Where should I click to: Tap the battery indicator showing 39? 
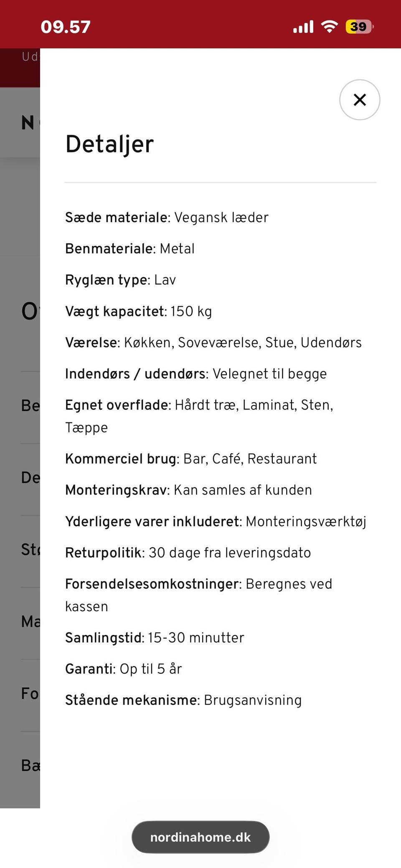[360, 27]
